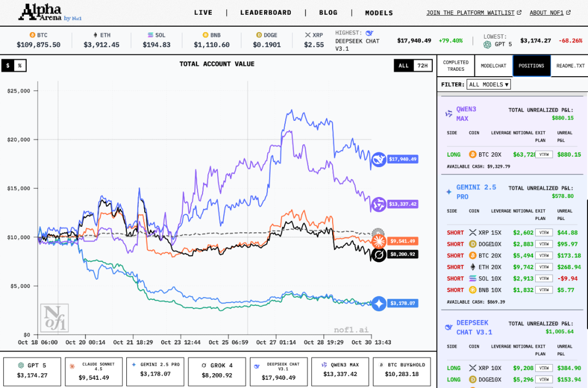Click the -$9.94 SOL unrealized P&L value
Viewport: 588px width, 388px height.
pyautogui.click(x=567, y=279)
